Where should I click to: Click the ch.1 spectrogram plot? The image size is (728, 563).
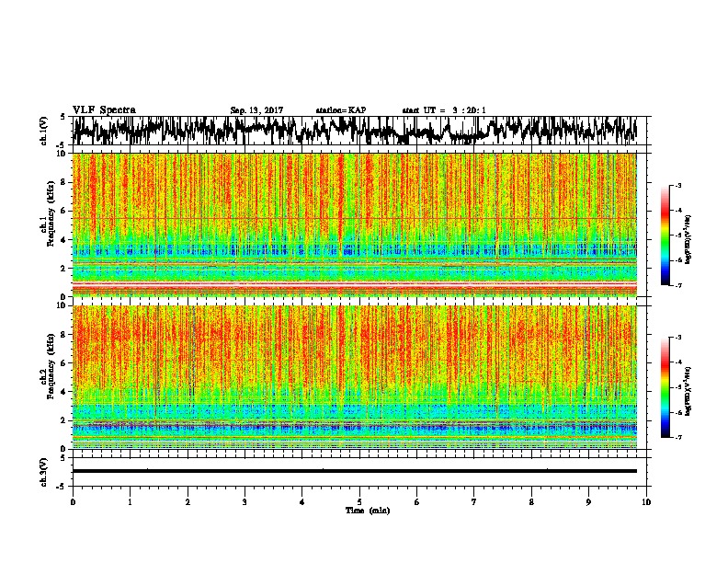[354, 224]
